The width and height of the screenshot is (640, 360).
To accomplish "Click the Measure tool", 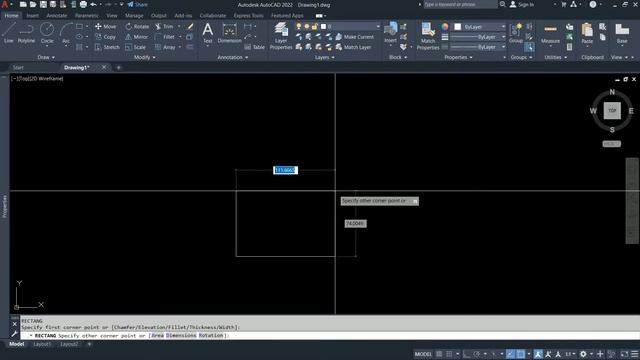I will point(550,33).
